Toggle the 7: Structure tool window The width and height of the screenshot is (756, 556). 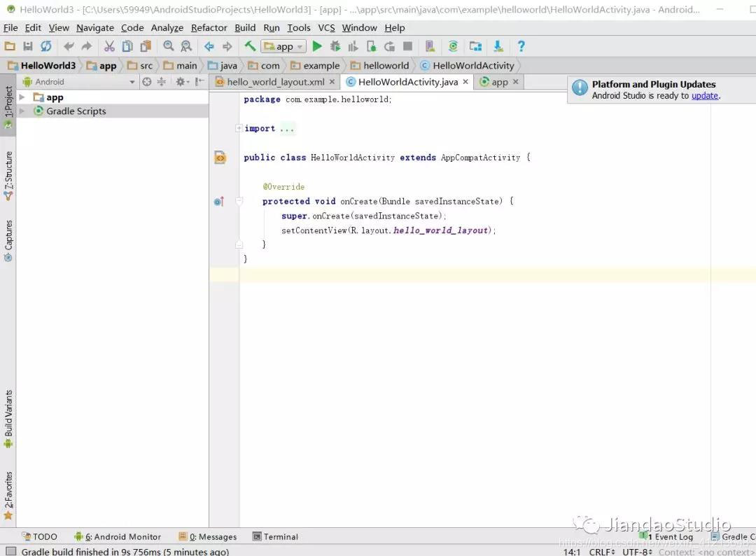coord(8,176)
